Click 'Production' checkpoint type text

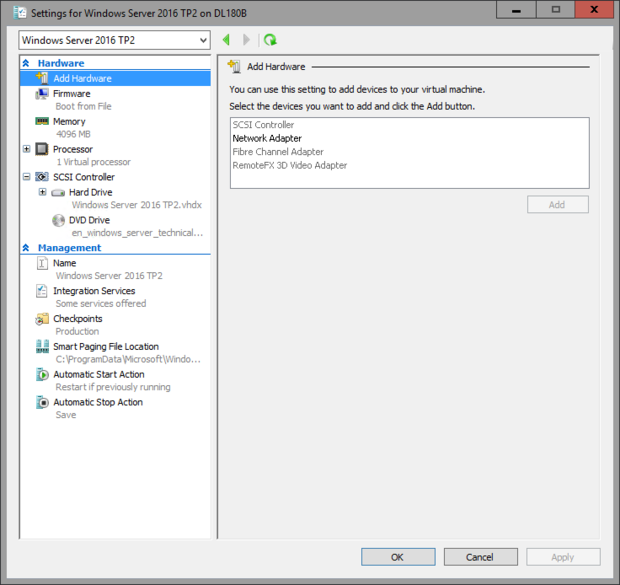77,331
